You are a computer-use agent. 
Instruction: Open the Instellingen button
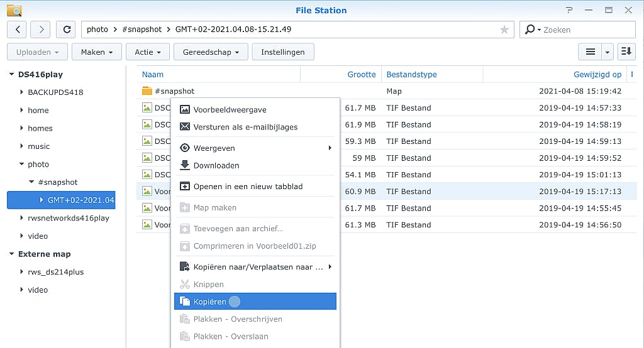(x=283, y=52)
